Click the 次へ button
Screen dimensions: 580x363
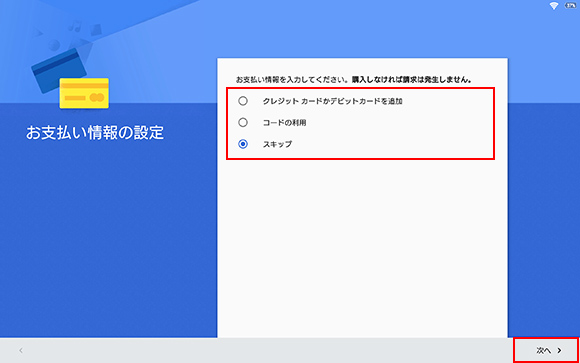pyautogui.click(x=546, y=350)
